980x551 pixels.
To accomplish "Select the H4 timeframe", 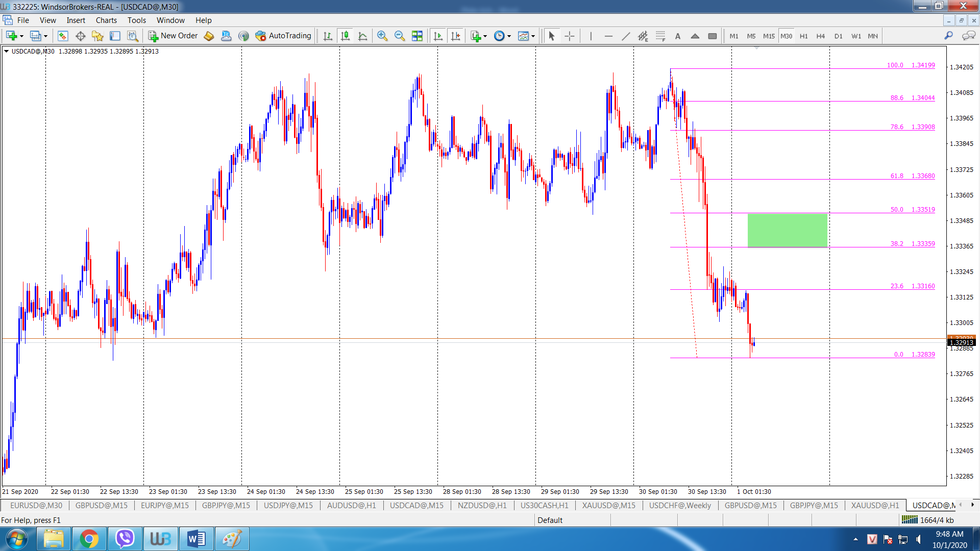I will click(821, 36).
